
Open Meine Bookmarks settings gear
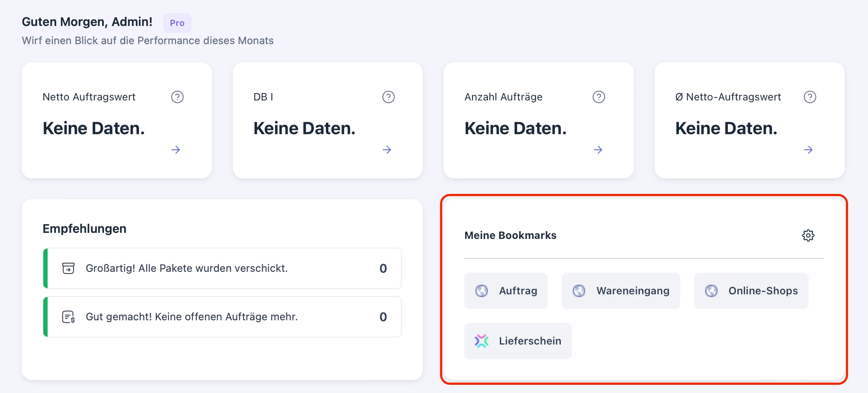point(808,235)
